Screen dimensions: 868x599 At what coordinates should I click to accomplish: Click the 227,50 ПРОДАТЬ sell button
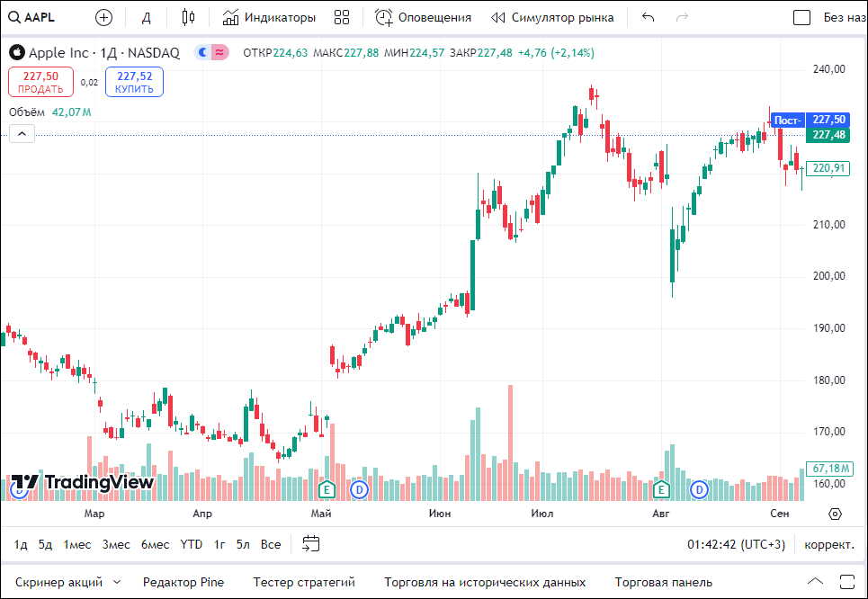[x=40, y=82]
